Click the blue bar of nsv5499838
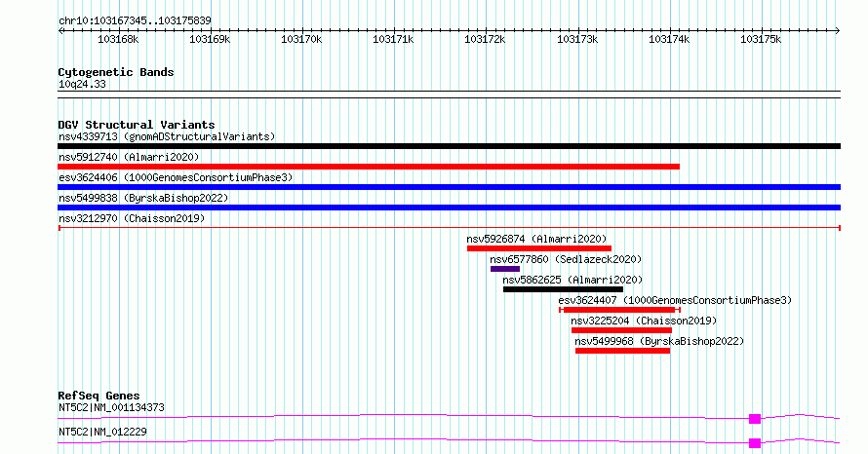Image resolution: width=868 pixels, height=454 pixels. click(x=449, y=208)
